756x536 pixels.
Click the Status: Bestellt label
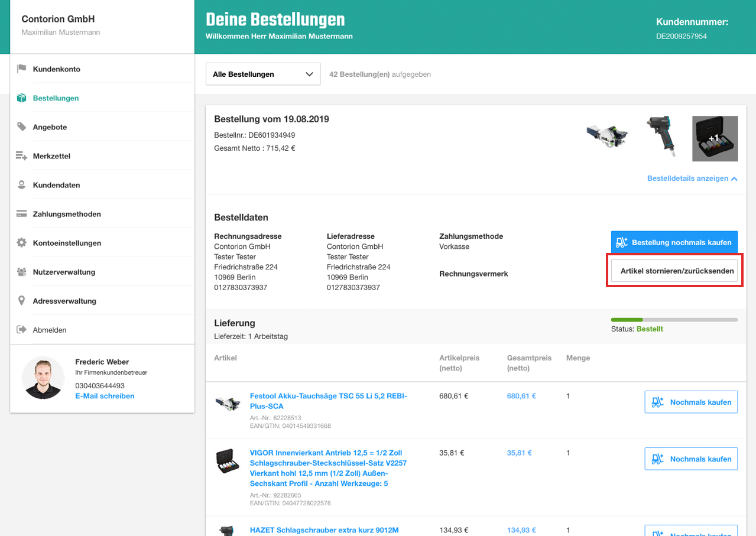pos(637,329)
